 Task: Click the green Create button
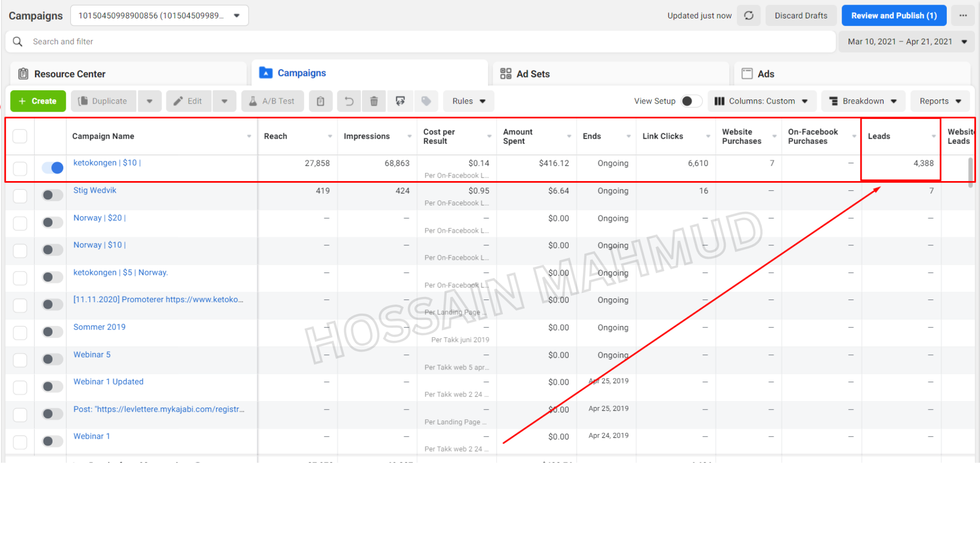point(38,101)
